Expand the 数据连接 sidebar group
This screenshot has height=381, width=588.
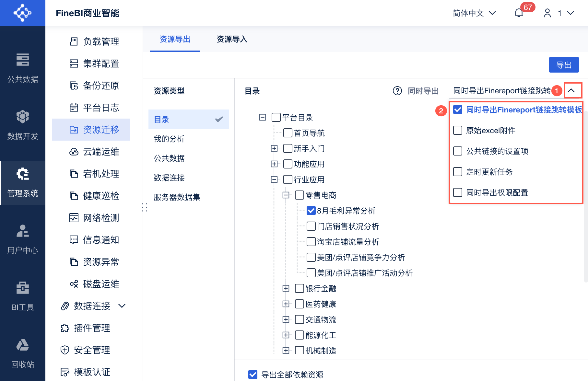click(x=122, y=306)
